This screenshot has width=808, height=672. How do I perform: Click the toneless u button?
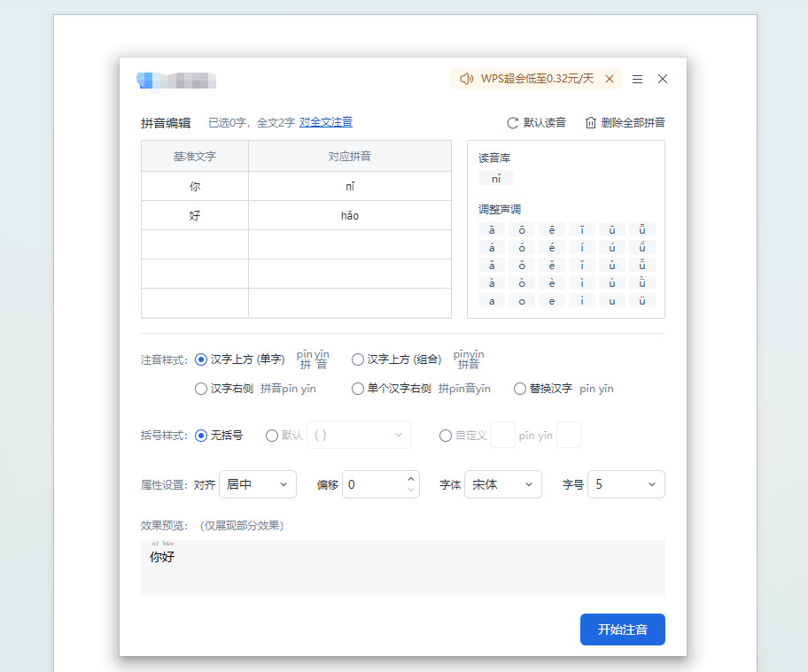click(x=612, y=301)
